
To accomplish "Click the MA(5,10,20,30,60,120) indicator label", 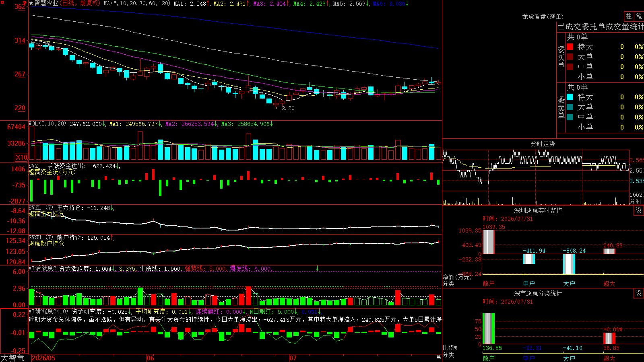I will 137,3.
